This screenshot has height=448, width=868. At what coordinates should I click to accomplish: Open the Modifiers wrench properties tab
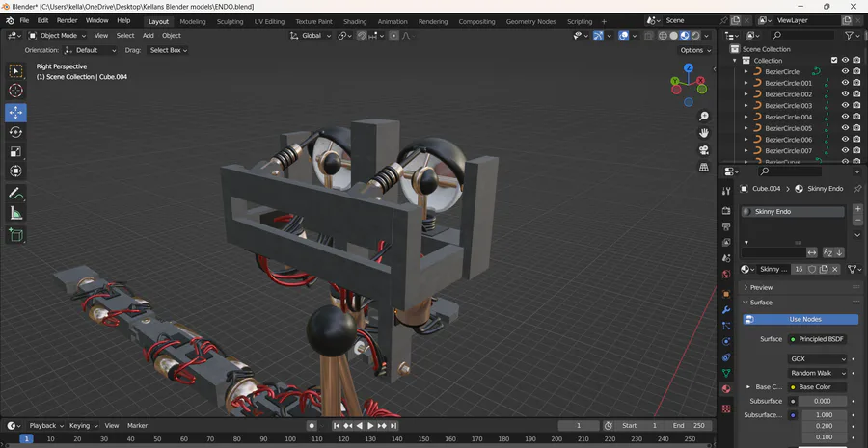726,309
